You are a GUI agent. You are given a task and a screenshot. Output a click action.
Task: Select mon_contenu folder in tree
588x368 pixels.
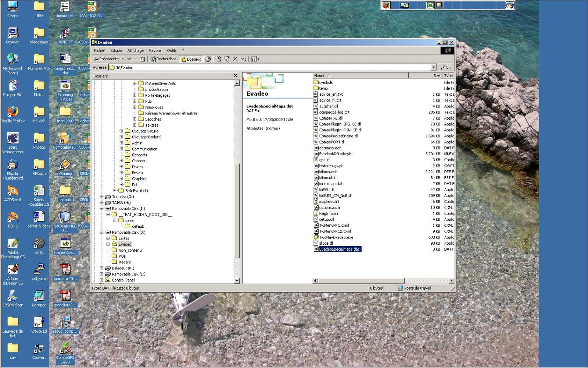[130, 250]
